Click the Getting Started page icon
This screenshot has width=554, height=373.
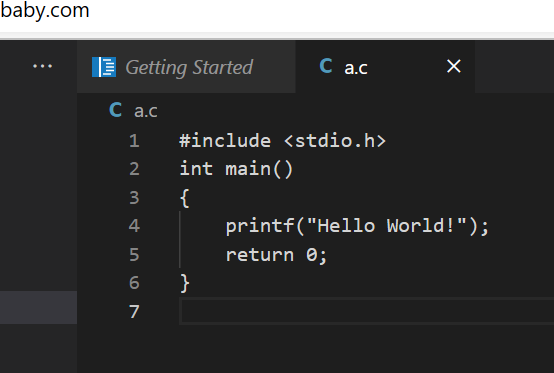pyautogui.click(x=104, y=67)
